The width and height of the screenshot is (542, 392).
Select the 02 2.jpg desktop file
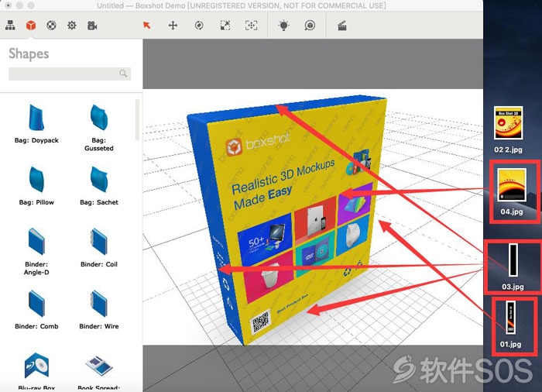pyautogui.click(x=508, y=129)
